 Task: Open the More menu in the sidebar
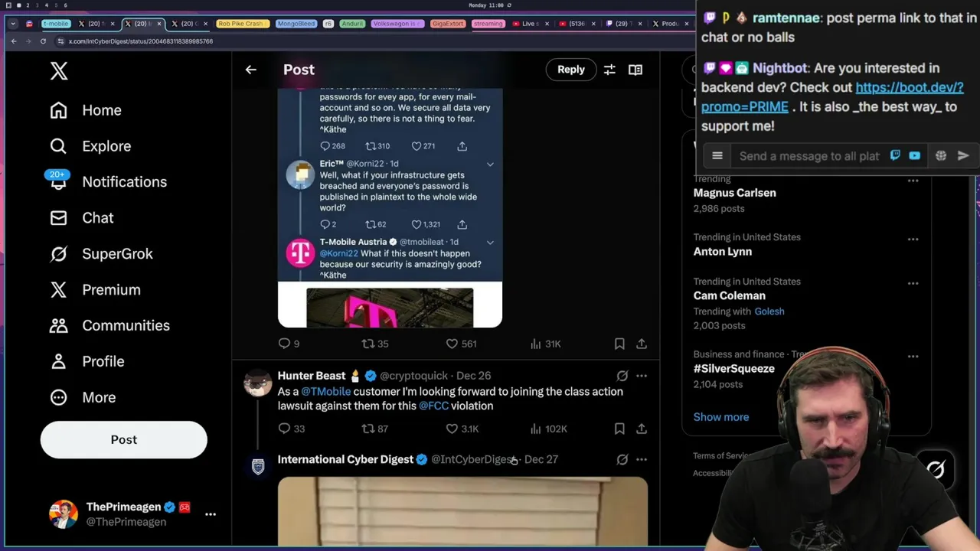83,398
